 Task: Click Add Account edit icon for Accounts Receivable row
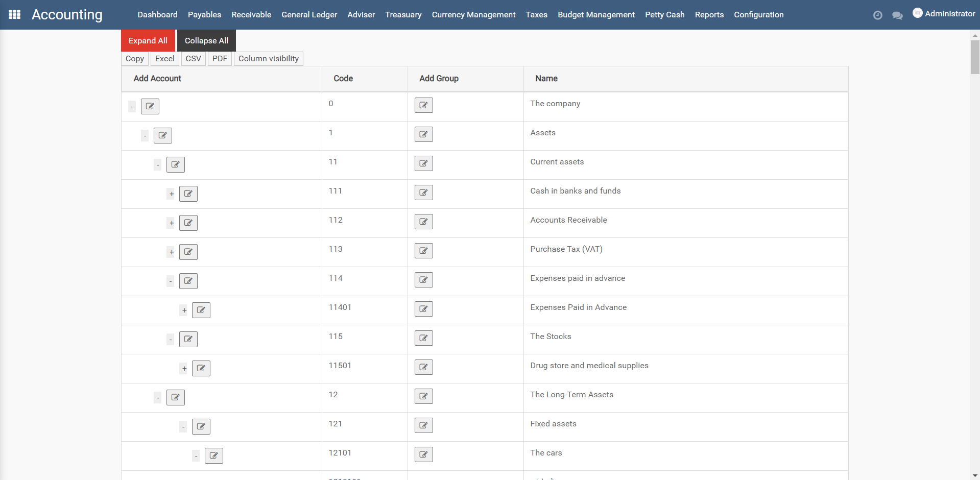tap(188, 223)
